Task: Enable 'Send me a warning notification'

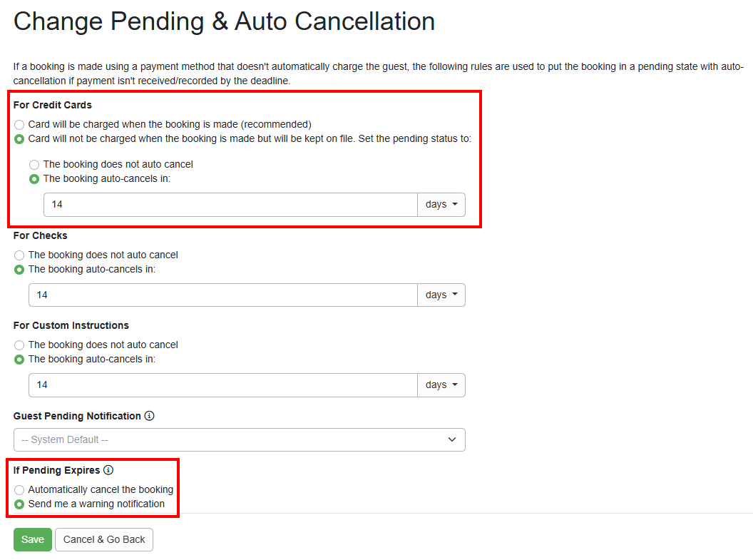Action: (19, 504)
